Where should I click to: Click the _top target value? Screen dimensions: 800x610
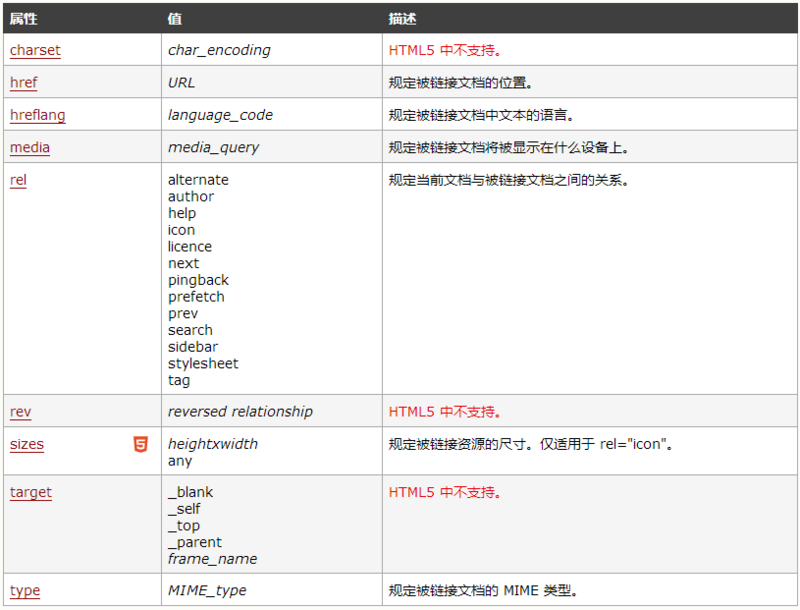pyautogui.click(x=184, y=526)
